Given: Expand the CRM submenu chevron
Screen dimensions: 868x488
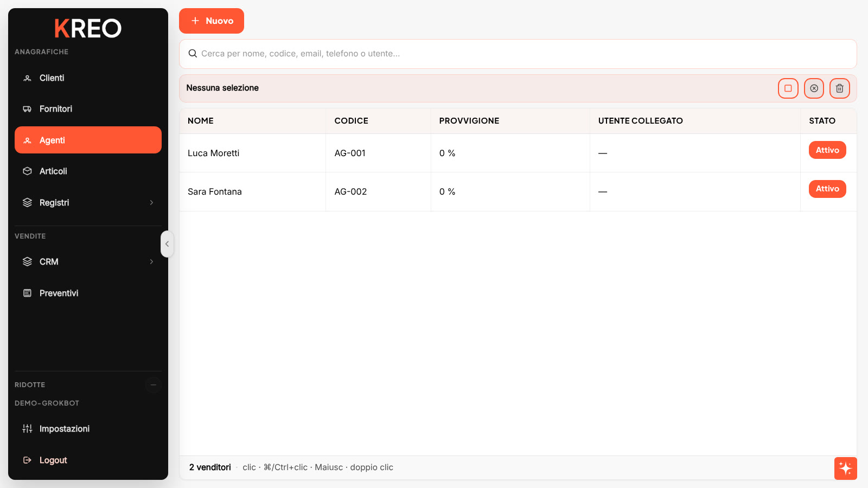Looking at the screenshot, I should pyautogui.click(x=151, y=262).
